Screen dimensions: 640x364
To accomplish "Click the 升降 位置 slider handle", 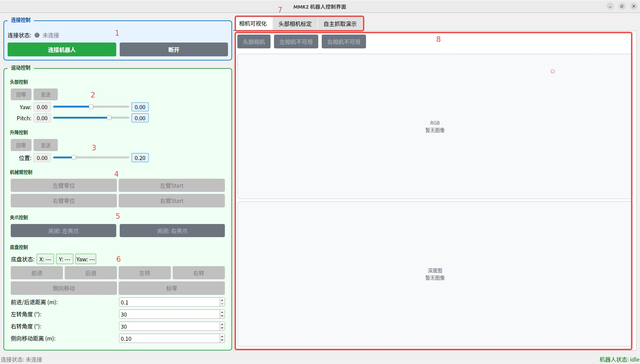I will pos(74,158).
